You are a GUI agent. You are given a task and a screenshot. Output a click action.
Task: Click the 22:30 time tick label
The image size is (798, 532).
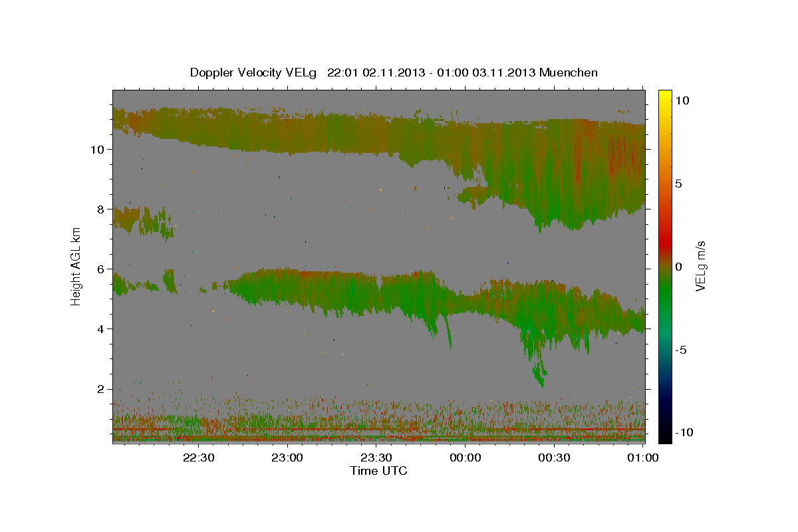click(x=199, y=458)
